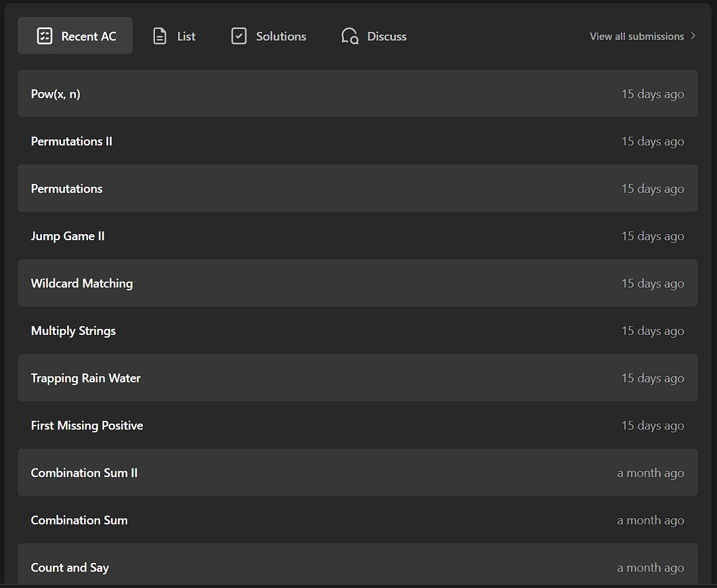
Task: Click the Solutions checkbox icon
Action: [x=239, y=36]
